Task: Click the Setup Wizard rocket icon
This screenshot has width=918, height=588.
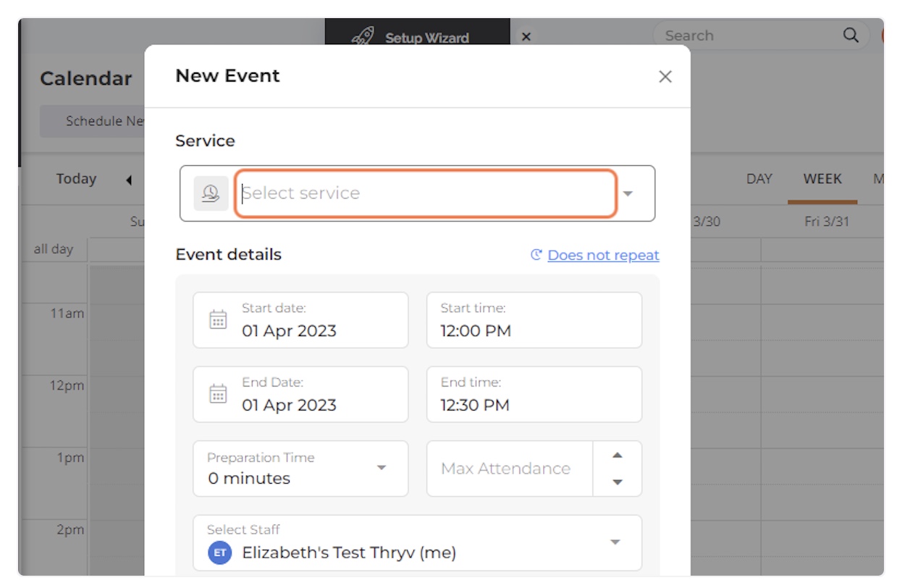Action: pyautogui.click(x=363, y=37)
